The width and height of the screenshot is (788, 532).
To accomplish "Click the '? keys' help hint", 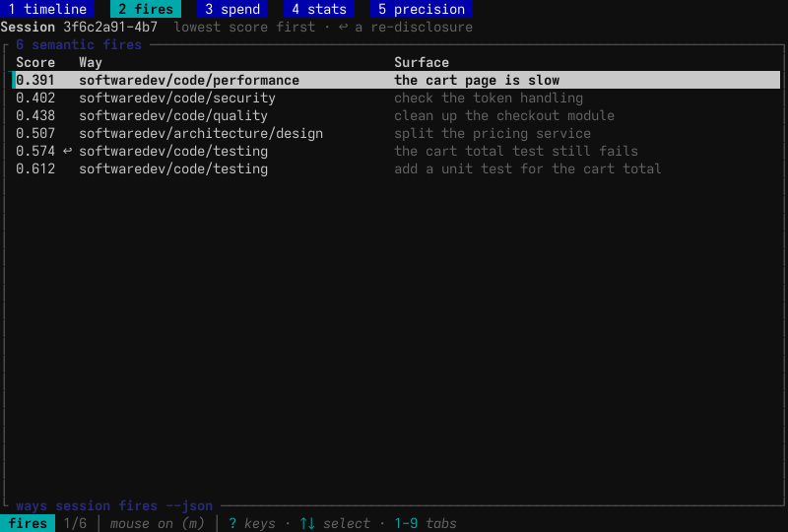I will point(252,523).
